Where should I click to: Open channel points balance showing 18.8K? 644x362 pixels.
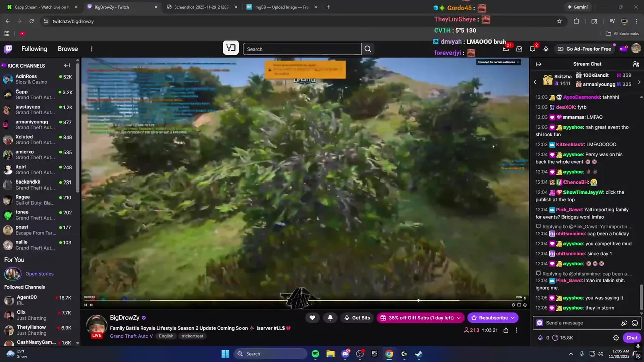pyautogui.click(x=562, y=338)
